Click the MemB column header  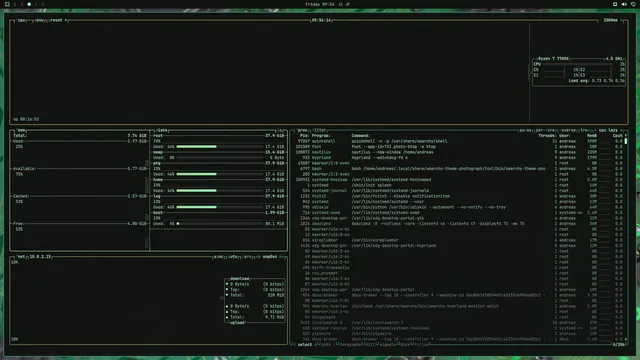[x=592, y=136]
